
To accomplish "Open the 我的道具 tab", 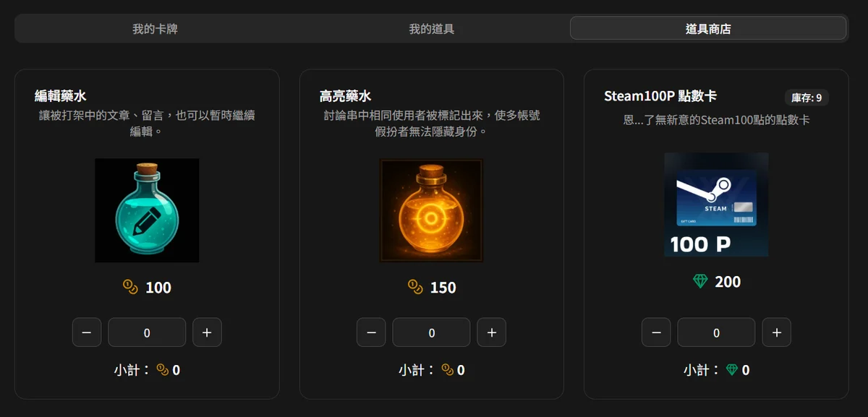I will pyautogui.click(x=432, y=29).
